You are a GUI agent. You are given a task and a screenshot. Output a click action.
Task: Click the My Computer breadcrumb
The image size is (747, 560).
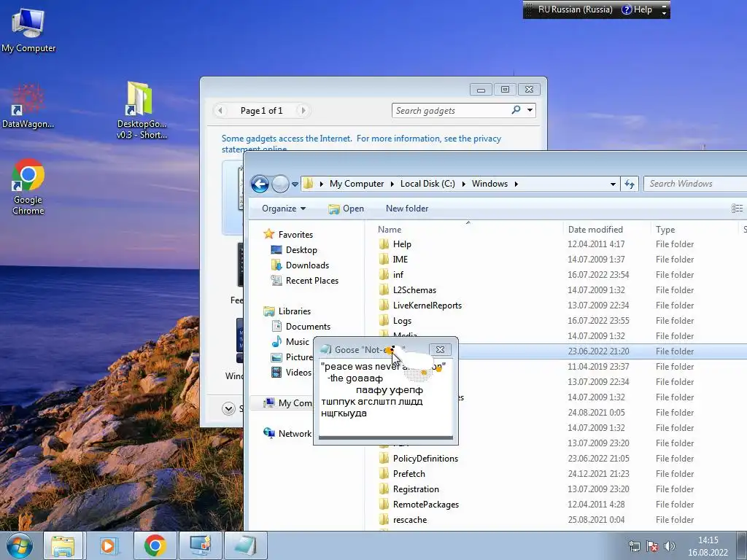click(356, 184)
